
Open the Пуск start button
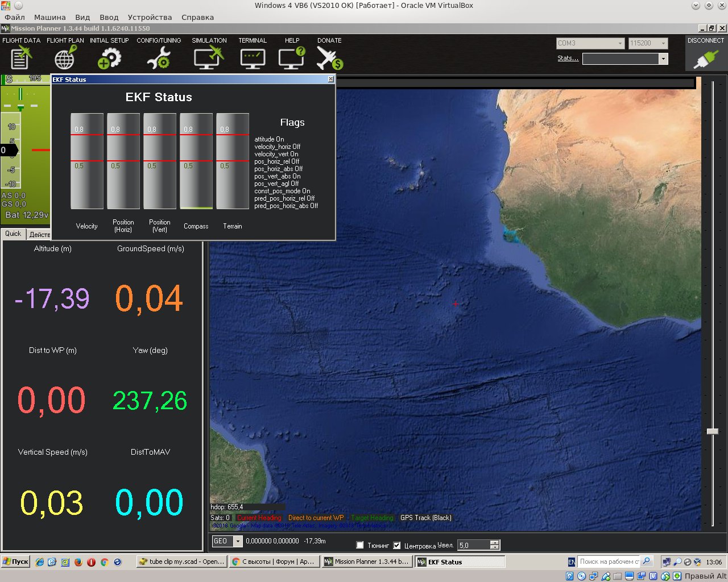pos(15,562)
